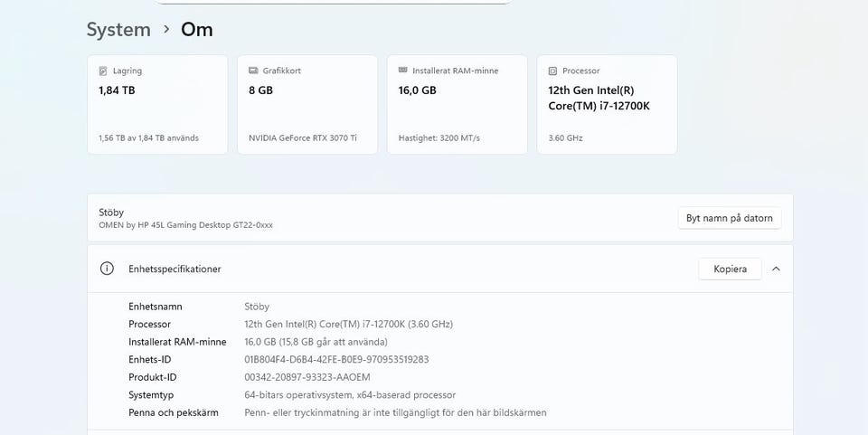Open the 1,84 TB storage card
This screenshot has height=435, width=868.
[x=157, y=104]
